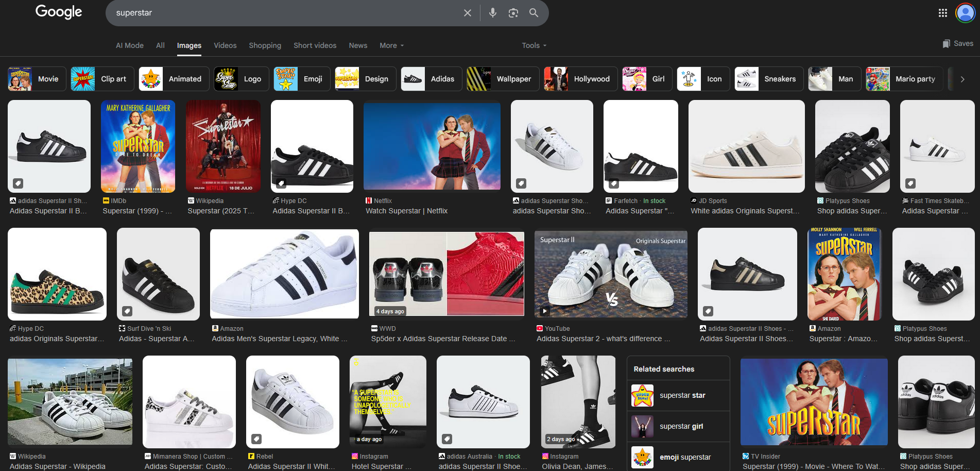Open Hype DC leopard print sneaker image
Viewport: 980px width, 471px height.
(x=57, y=275)
